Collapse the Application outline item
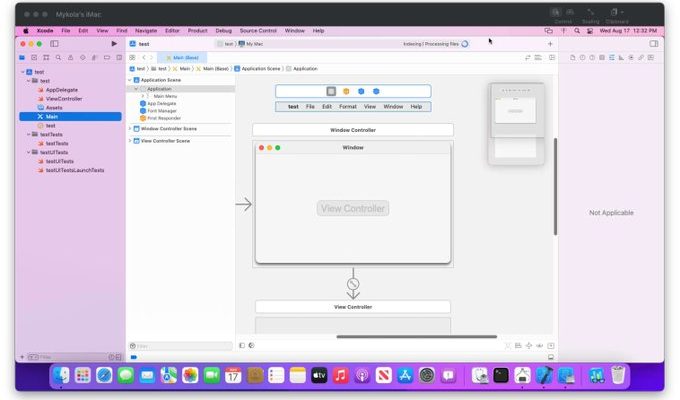This screenshot has height=400, width=680. pos(136,89)
